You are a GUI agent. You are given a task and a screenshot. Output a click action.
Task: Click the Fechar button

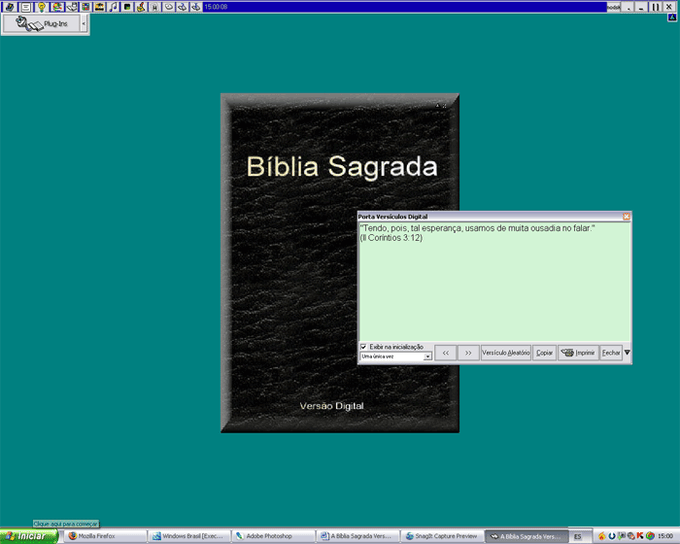pos(611,353)
